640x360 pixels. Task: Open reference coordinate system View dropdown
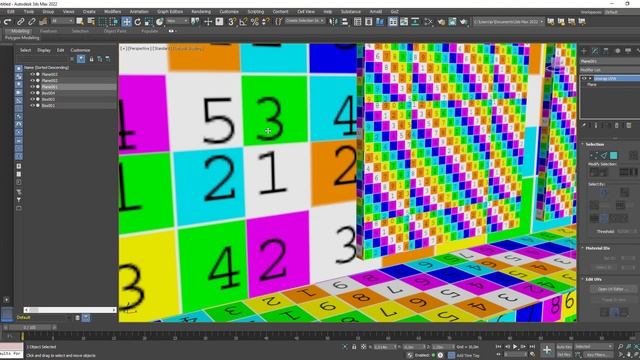pos(177,21)
